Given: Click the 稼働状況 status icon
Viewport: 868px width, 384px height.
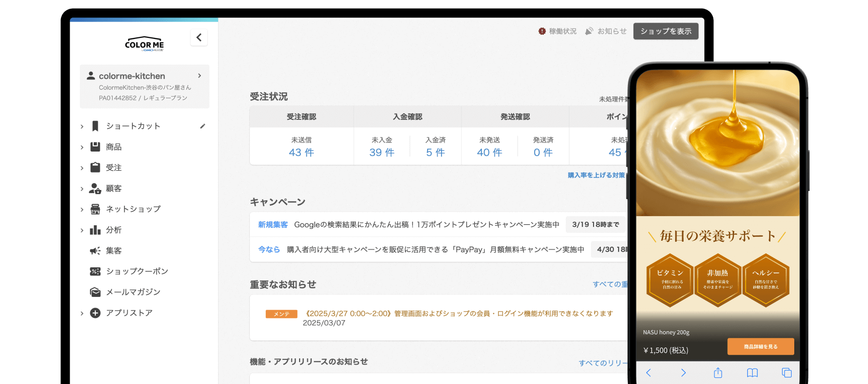Looking at the screenshot, I should pyautogui.click(x=542, y=31).
